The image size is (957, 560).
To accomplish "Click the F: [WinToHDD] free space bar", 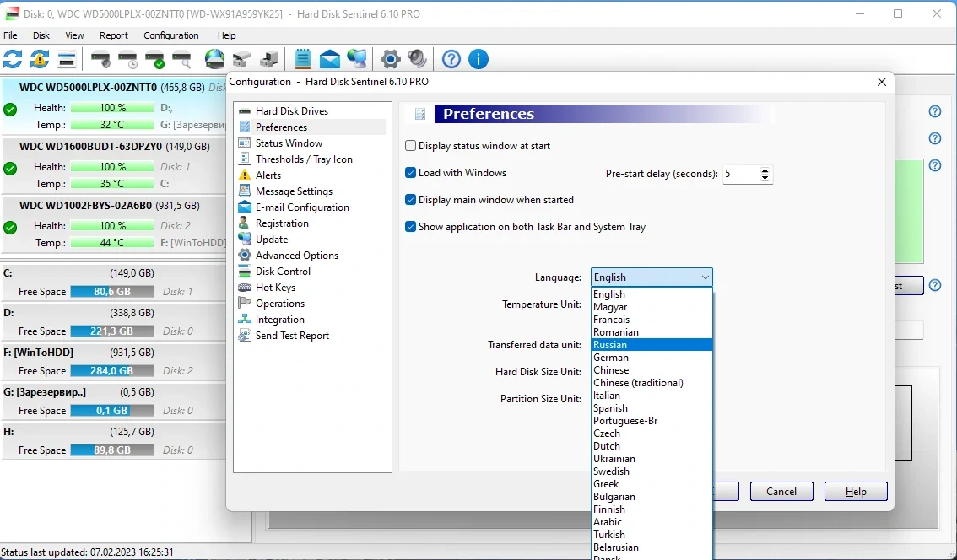I will click(112, 371).
